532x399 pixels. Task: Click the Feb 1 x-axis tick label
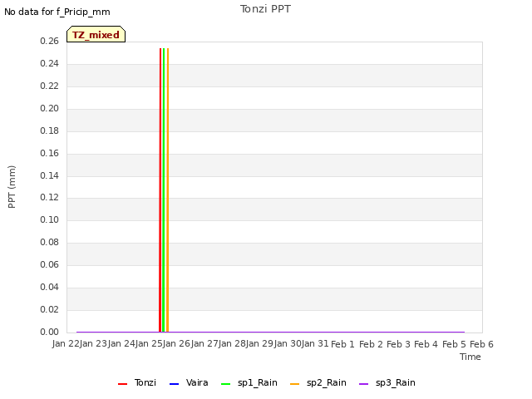tap(342, 344)
